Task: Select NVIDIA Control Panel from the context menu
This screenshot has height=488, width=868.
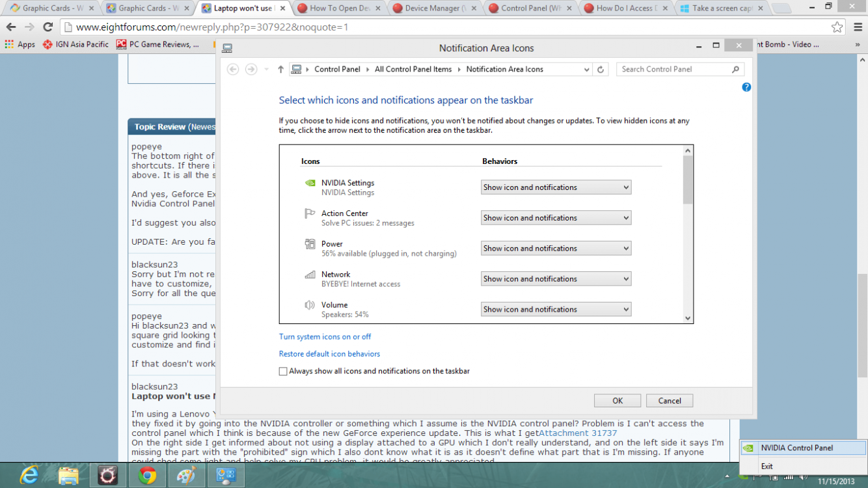Action: (x=804, y=448)
